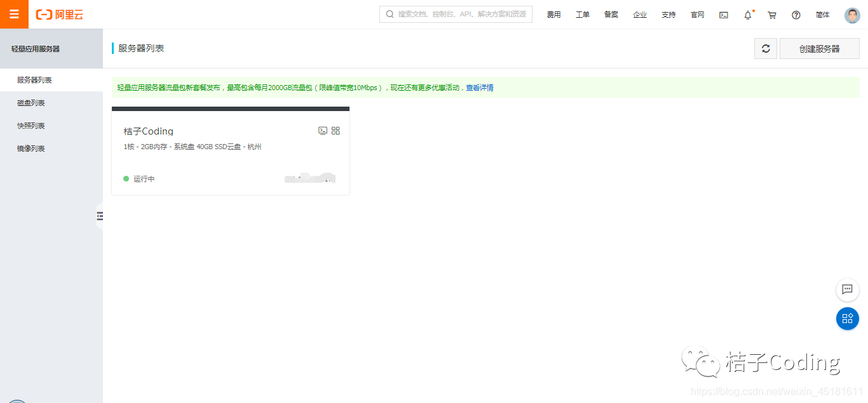Open the notifications bell
Image resolution: width=868 pixels, height=403 pixels.
pyautogui.click(x=747, y=14)
